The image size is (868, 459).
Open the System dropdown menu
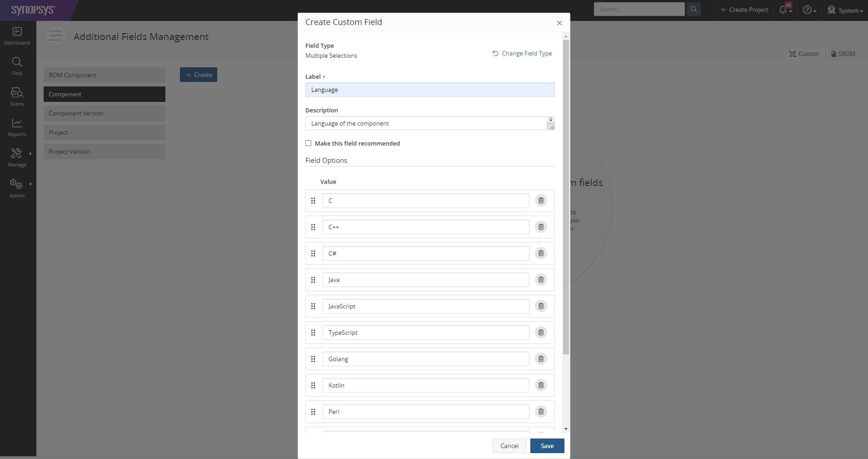point(844,10)
